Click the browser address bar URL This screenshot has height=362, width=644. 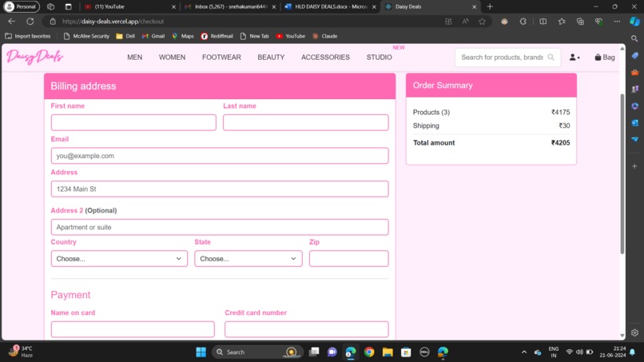pyautogui.click(x=113, y=22)
